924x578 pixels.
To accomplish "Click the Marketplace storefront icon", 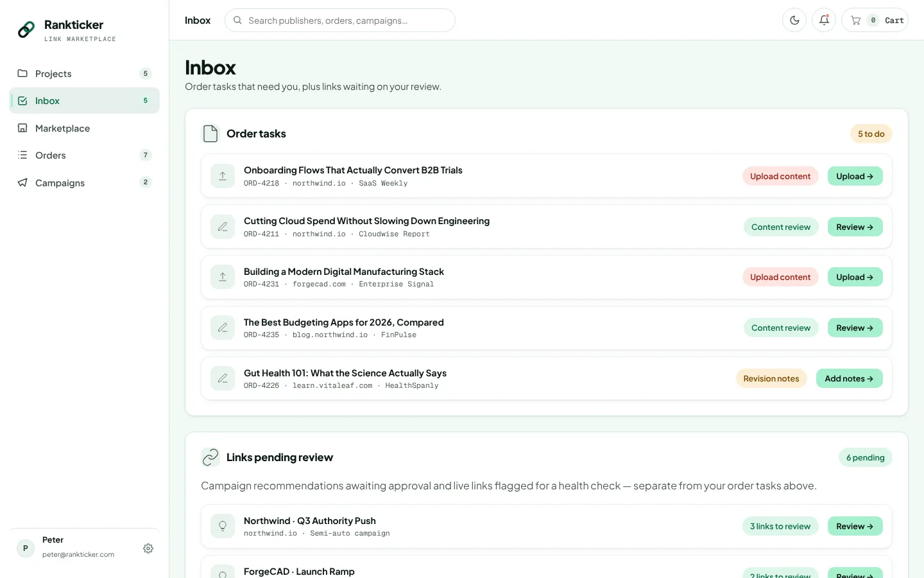I will pos(22,128).
